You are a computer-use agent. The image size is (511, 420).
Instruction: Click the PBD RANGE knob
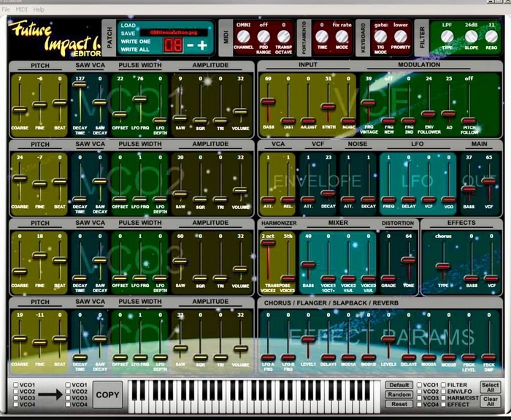264,37
